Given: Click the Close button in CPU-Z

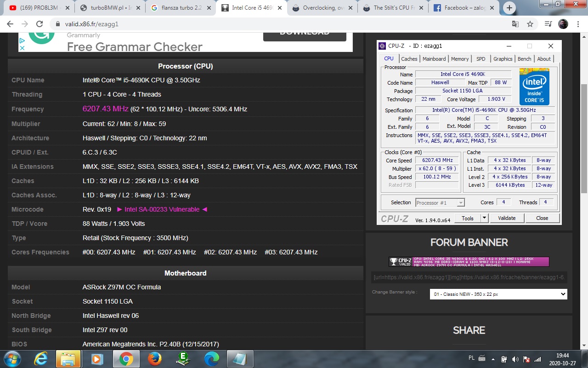Looking at the screenshot, I should [542, 218].
